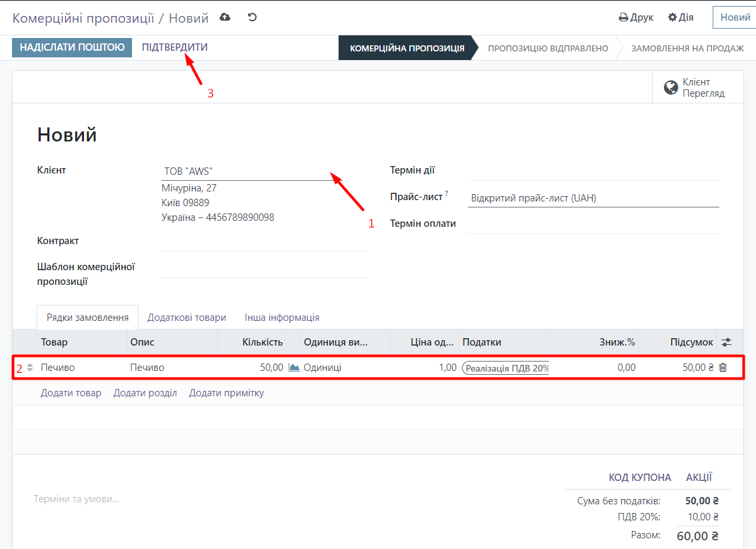
Task: Click the cloud save icon
Action: 225,17
